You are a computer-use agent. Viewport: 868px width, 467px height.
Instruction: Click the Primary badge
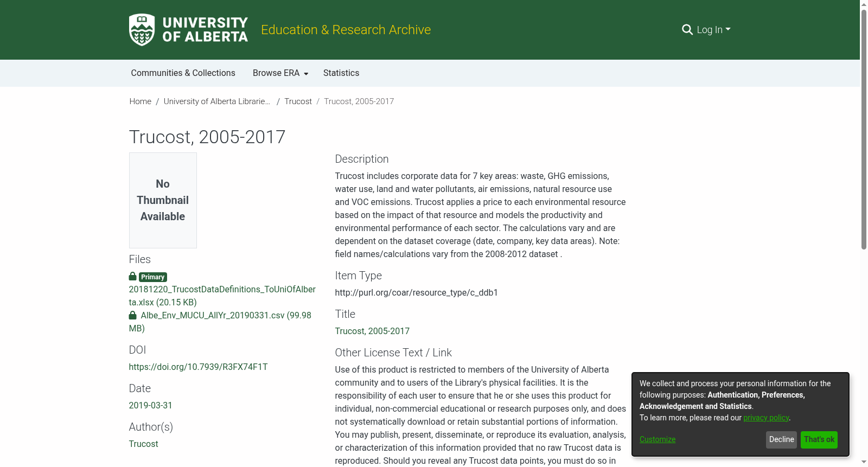tap(153, 277)
